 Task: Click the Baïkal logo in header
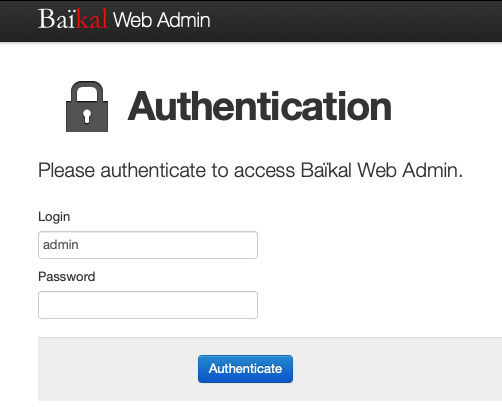point(73,19)
